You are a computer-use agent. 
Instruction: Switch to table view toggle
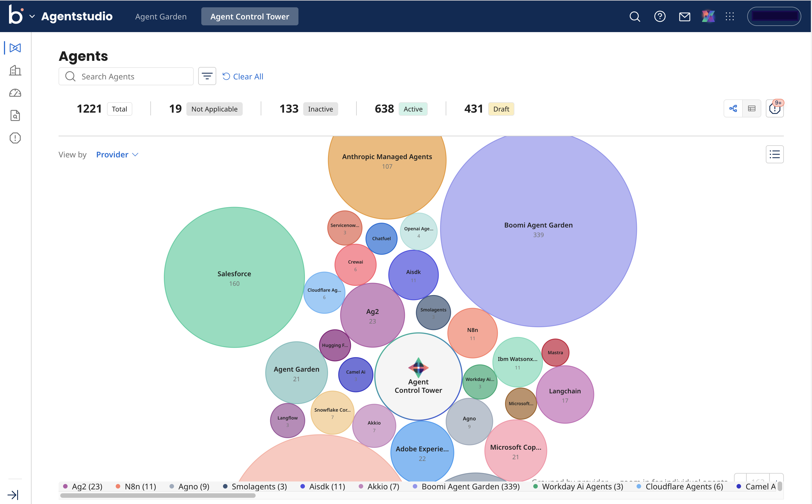[x=752, y=108]
